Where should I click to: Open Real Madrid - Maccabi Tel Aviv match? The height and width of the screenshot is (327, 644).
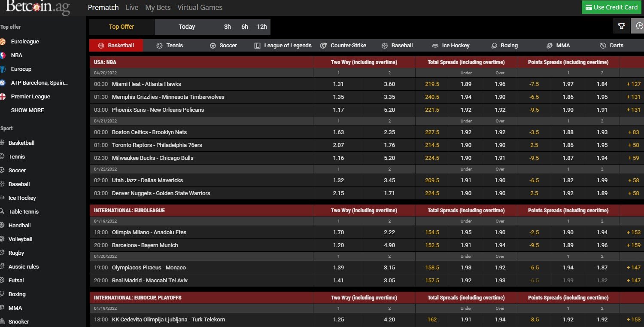tap(150, 281)
